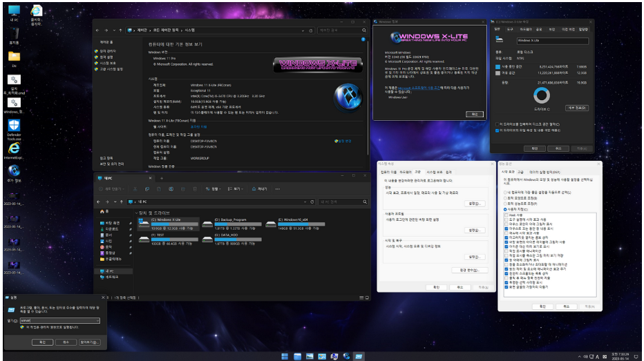Viewport: 644px width, 361px height.
Task: Click the (G:) DATA_HDD drive usage bar
Action: click(x=238, y=239)
